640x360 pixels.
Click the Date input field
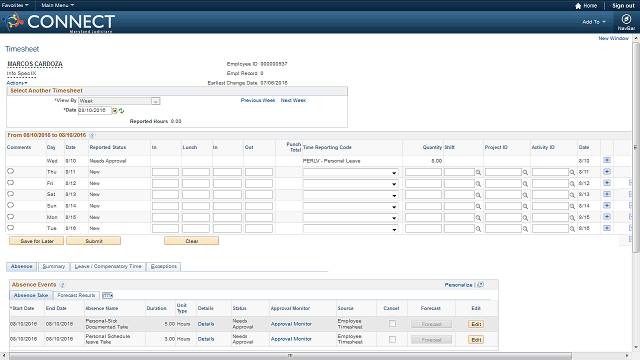coord(95,111)
